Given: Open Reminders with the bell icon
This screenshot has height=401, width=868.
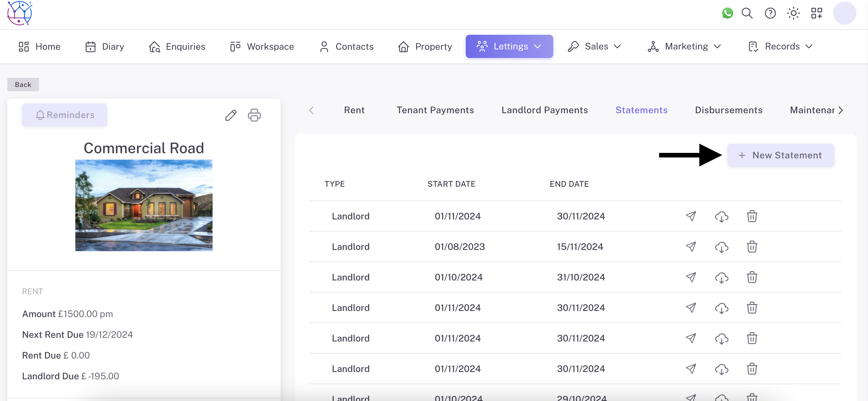Looking at the screenshot, I should 64,115.
